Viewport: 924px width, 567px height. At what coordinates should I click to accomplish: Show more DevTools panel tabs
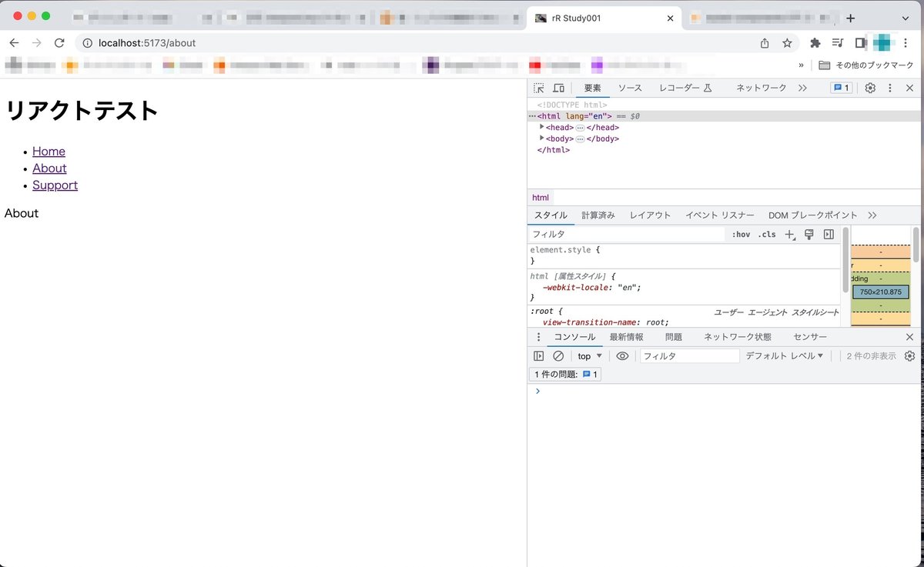[802, 88]
